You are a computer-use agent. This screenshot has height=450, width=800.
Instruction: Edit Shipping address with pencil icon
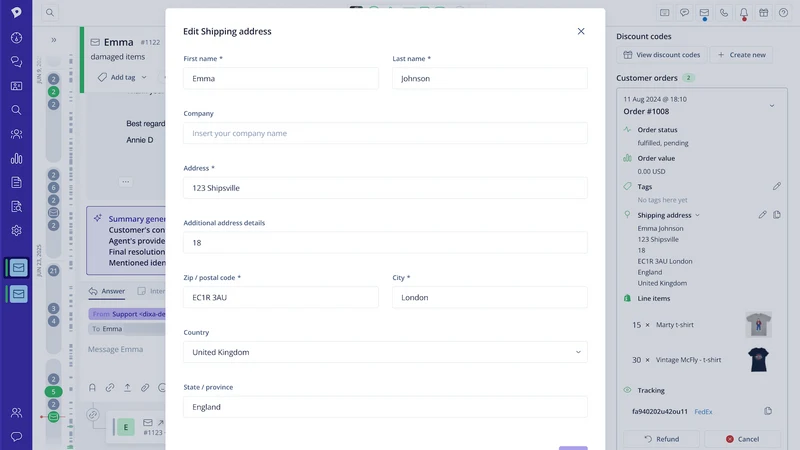(762, 215)
